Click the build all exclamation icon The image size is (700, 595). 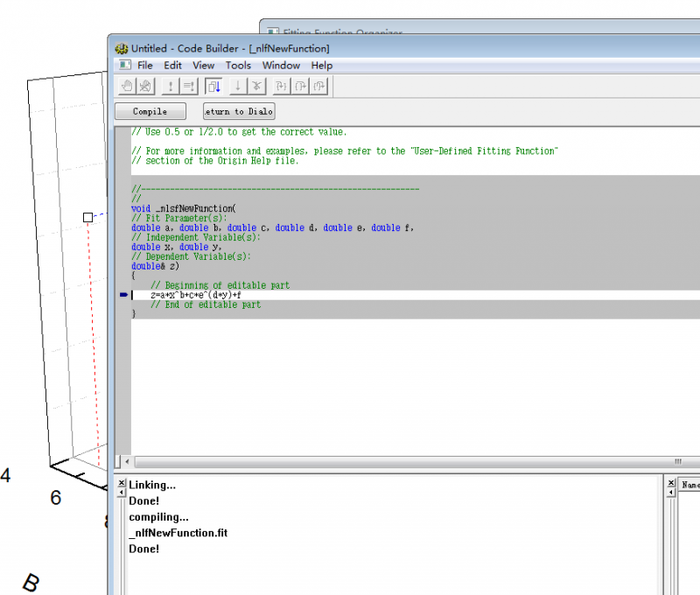point(189,86)
